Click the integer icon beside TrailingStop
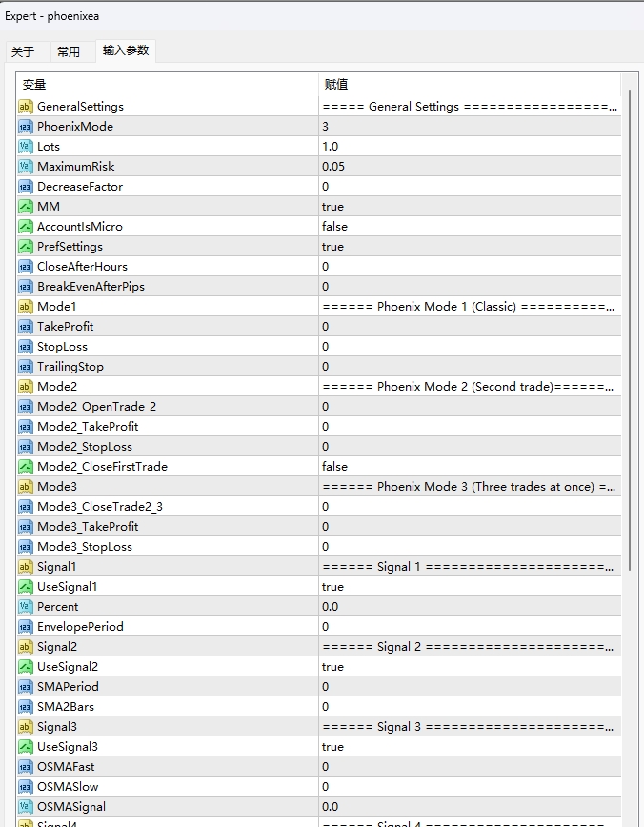644x827 pixels. point(26,367)
